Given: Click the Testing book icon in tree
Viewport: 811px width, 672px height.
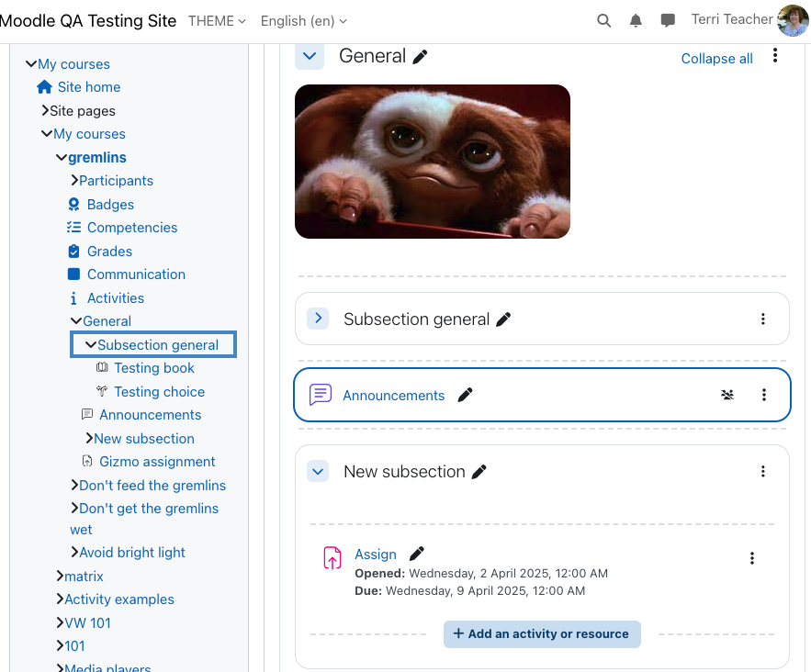Looking at the screenshot, I should 102,367.
